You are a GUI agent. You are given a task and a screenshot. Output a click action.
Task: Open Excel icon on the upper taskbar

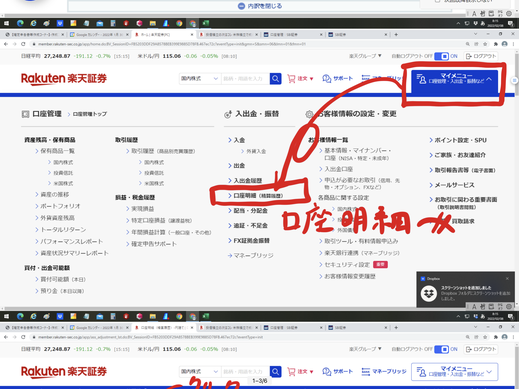coord(206,23)
